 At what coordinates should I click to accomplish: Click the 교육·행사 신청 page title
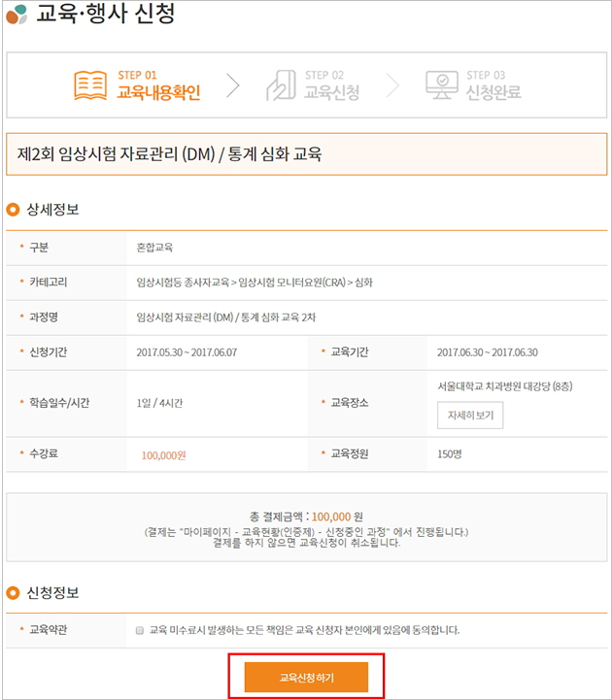pos(106,14)
